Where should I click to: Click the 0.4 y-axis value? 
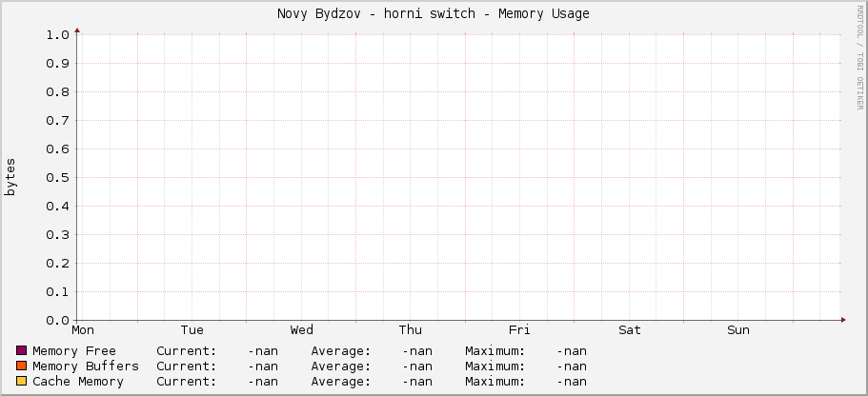[x=57, y=207]
